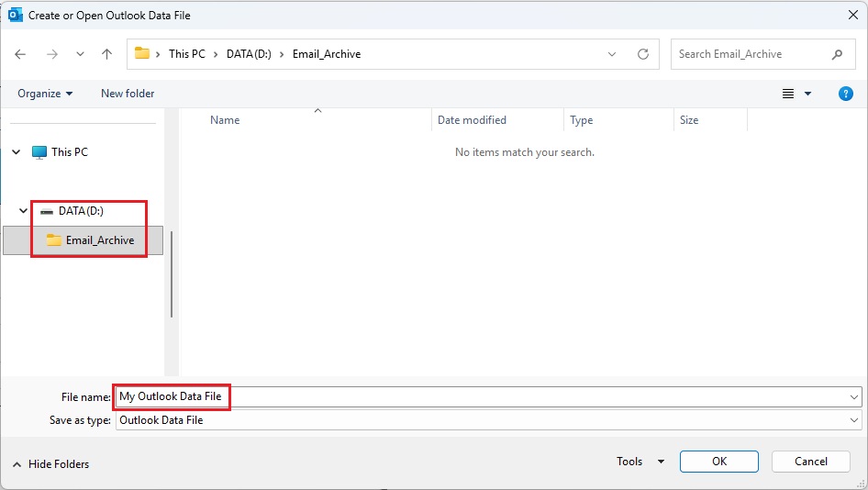Confirm with the OK button
Viewport: 868px width, 490px height.
tap(719, 462)
